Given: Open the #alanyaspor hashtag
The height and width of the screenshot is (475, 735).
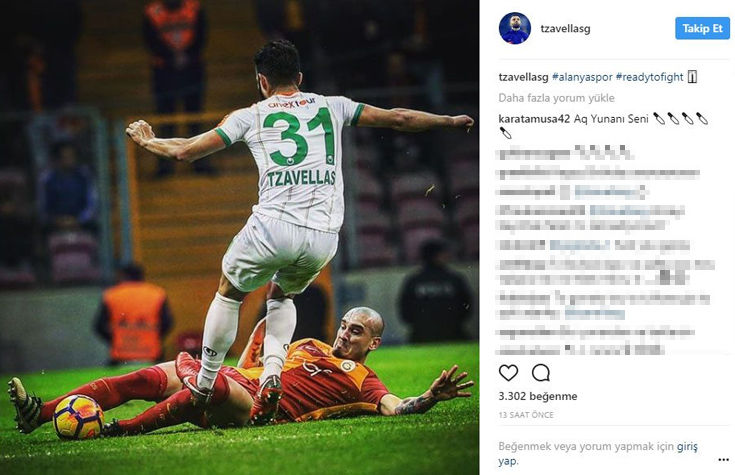Looking at the screenshot, I should point(582,77).
